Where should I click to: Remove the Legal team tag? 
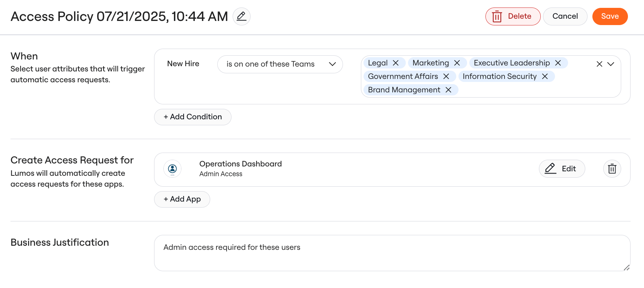click(x=396, y=63)
